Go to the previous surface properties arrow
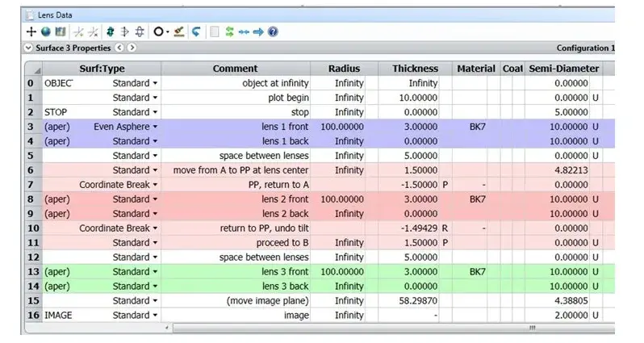Screen dimensions: 644x343 pyautogui.click(x=119, y=48)
